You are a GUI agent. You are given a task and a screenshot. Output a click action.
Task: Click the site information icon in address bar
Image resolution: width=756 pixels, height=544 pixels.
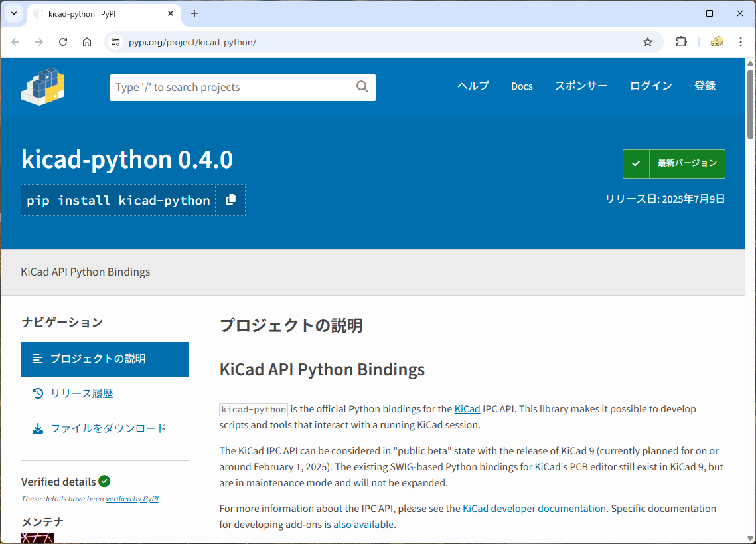point(115,42)
